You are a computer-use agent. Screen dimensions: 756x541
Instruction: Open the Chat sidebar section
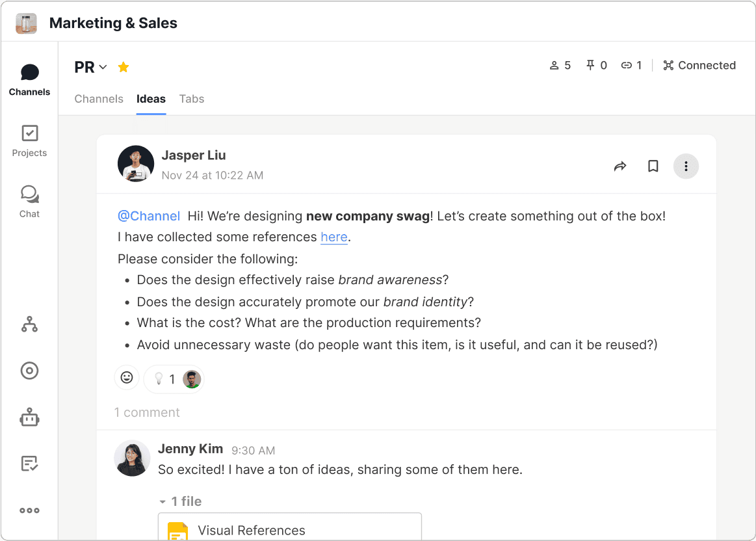(29, 202)
